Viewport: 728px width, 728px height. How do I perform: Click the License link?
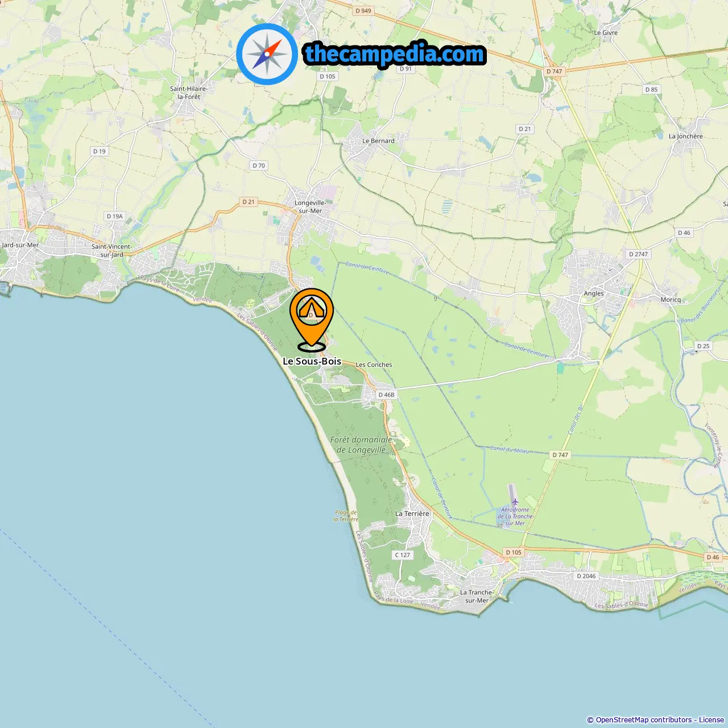click(712, 719)
